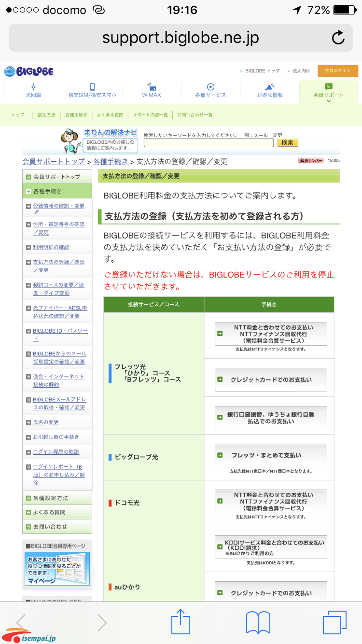The image size is (362, 644).
Task: Open the 各種サービス tab
Action: 210,91
